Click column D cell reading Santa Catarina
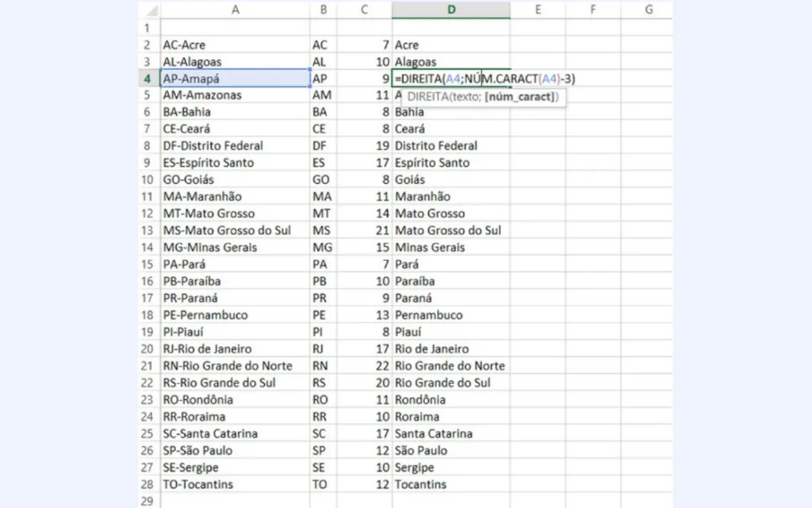Image resolution: width=812 pixels, height=508 pixels. pyautogui.click(x=451, y=433)
